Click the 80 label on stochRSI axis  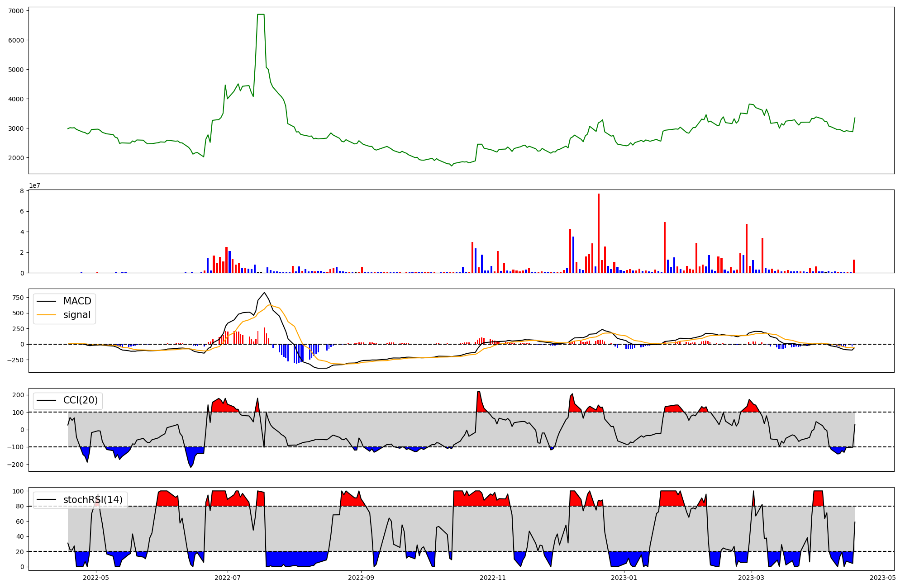pos(19,506)
